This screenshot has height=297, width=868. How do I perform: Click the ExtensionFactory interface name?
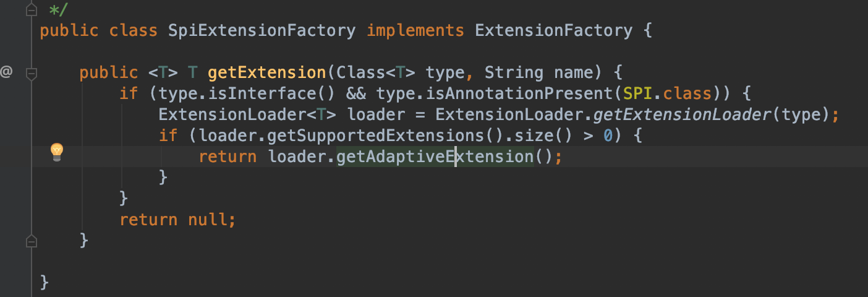pos(553,30)
